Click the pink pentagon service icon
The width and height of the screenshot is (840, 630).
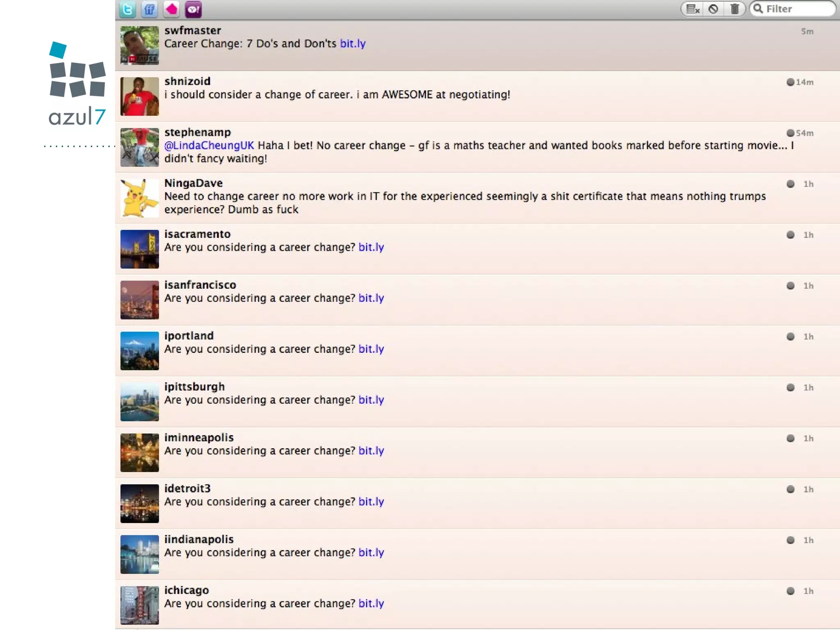point(171,9)
